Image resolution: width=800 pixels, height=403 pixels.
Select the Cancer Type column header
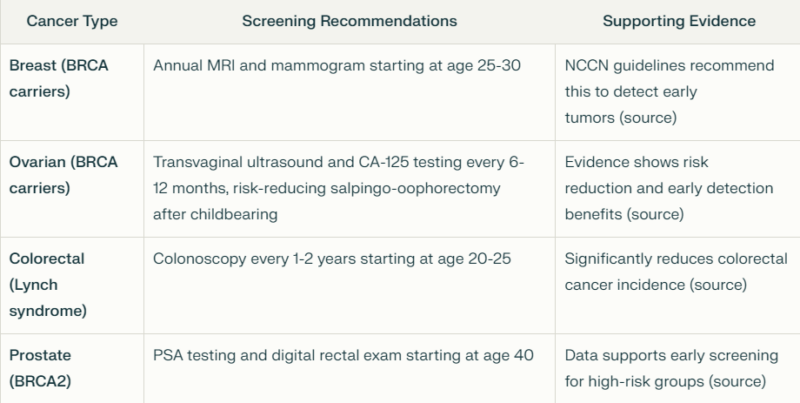[x=72, y=21]
